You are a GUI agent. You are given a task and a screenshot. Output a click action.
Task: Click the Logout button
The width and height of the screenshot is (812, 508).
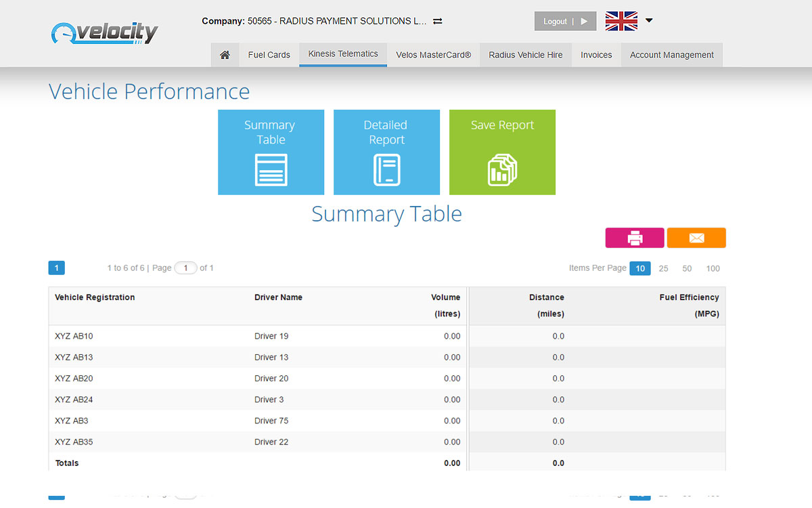tap(566, 21)
